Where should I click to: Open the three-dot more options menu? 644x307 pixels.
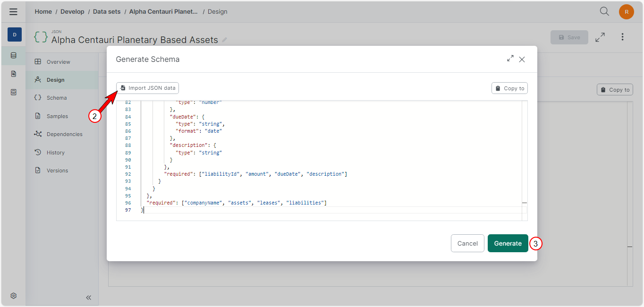point(623,37)
